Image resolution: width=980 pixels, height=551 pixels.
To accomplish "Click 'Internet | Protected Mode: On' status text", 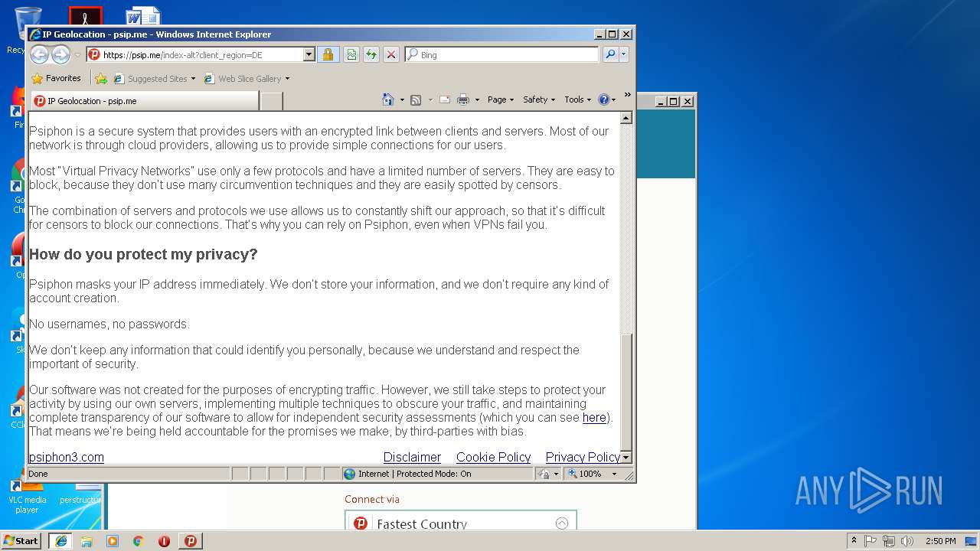I will 414,474.
